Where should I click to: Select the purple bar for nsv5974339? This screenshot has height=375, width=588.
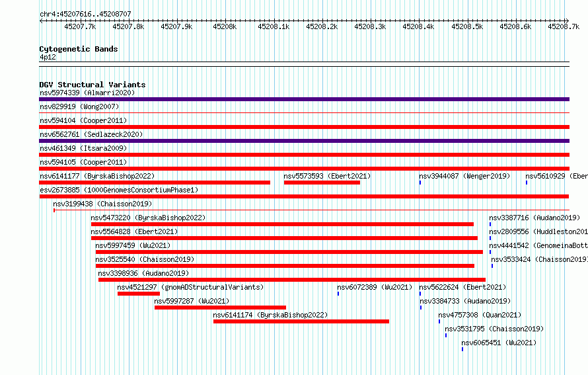pos(304,99)
